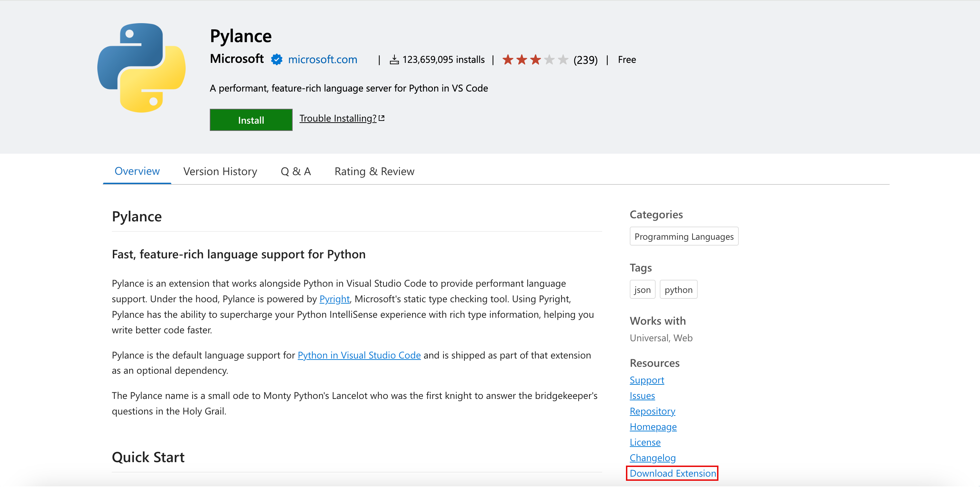Select the python tag
The height and width of the screenshot is (487, 980).
click(678, 290)
